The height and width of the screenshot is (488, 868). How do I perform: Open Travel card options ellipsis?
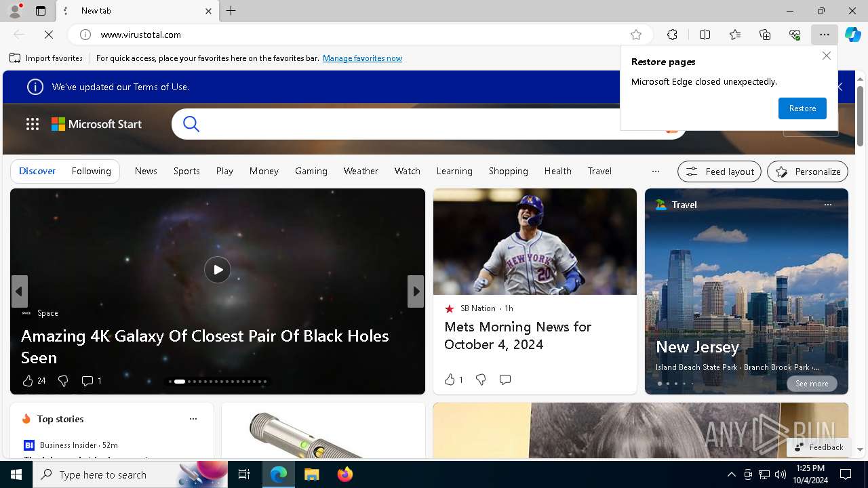[827, 205]
